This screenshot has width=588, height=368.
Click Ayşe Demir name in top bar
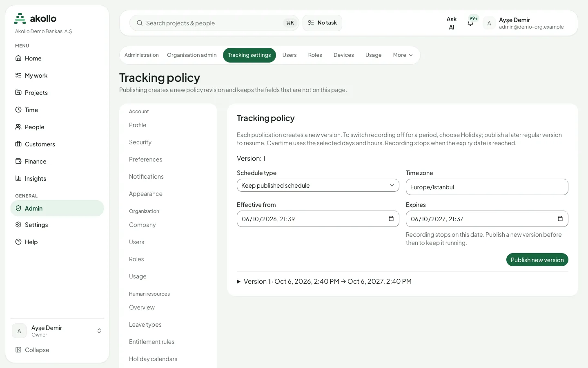click(x=514, y=20)
